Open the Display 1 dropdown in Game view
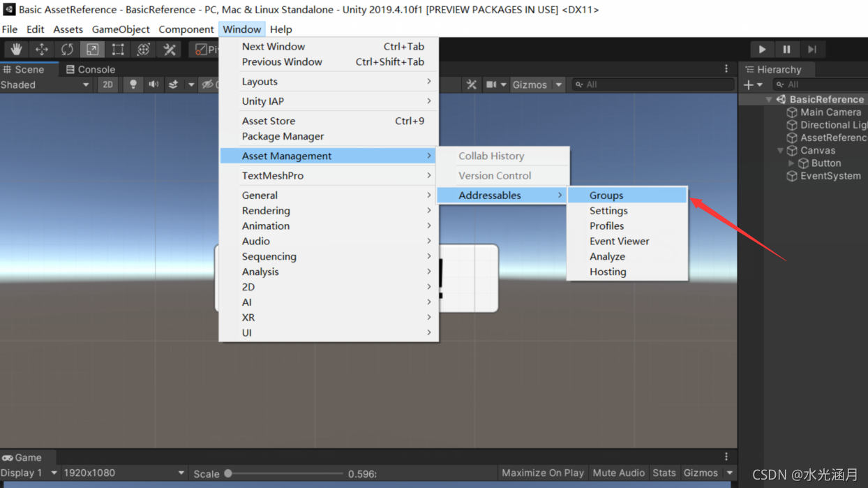 pos(29,473)
